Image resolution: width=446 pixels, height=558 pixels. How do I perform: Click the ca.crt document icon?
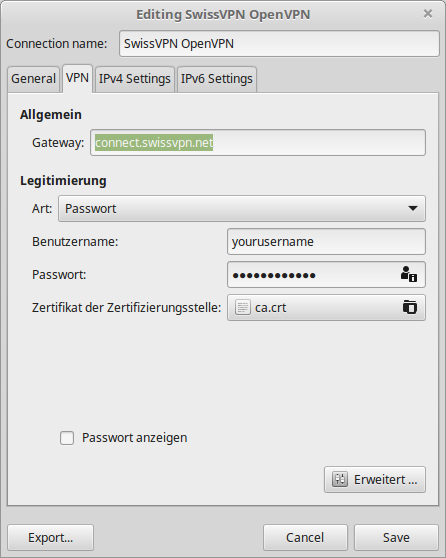(x=242, y=307)
